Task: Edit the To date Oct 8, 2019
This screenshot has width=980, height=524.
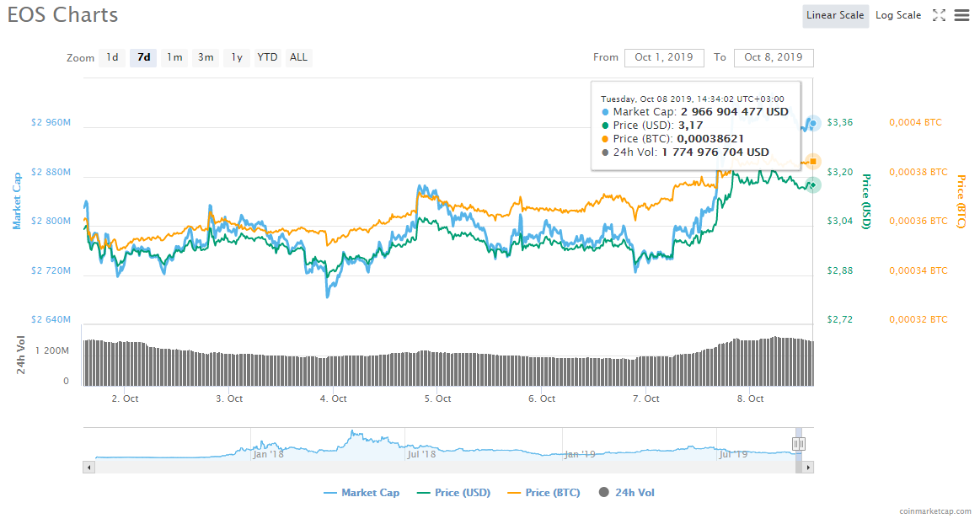Action: (x=774, y=57)
